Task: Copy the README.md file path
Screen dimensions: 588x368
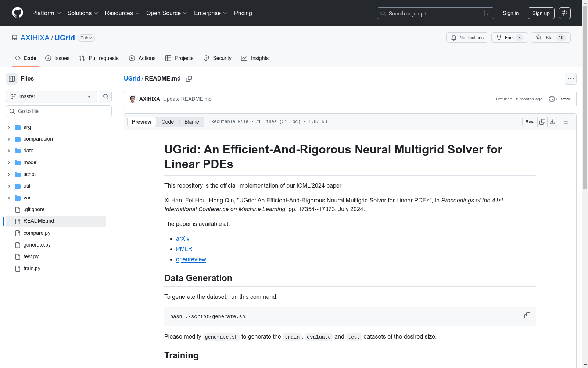Action: [x=189, y=79]
